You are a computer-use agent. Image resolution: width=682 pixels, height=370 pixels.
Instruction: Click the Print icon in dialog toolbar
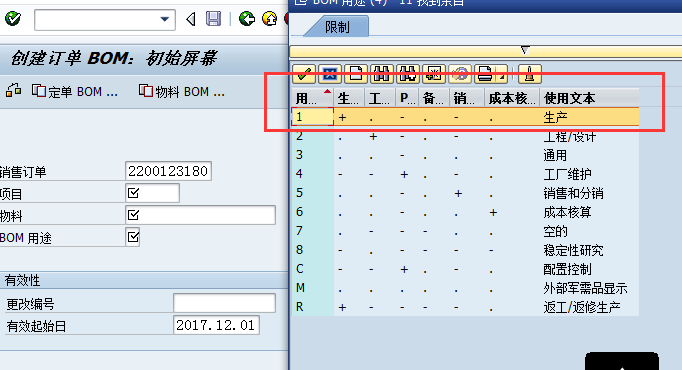(x=485, y=73)
